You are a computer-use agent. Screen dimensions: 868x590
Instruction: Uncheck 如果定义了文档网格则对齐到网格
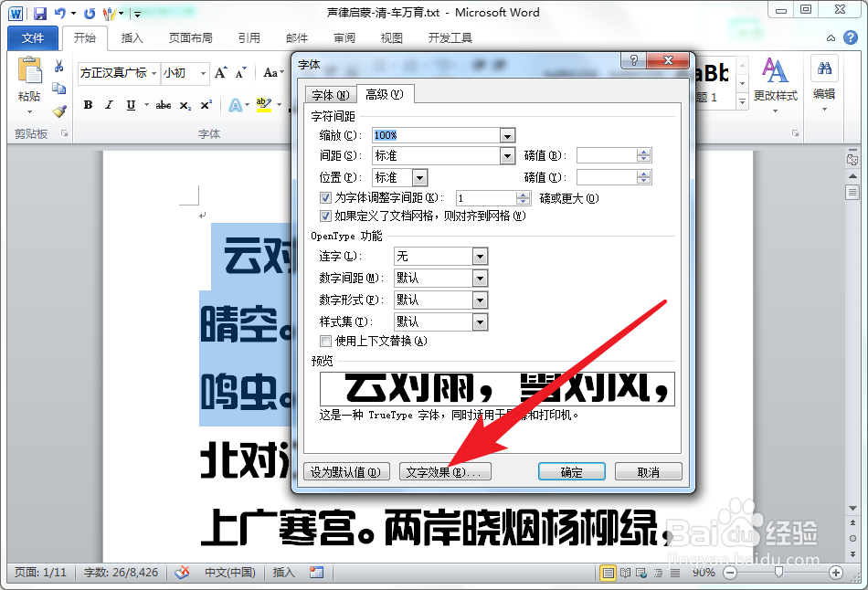coord(326,216)
